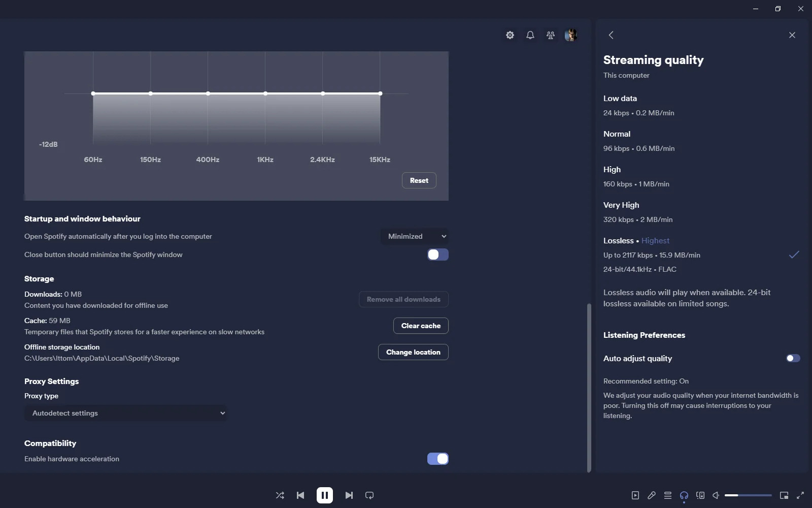Click the 60Hz equalizer point
812x508 pixels.
coord(93,93)
